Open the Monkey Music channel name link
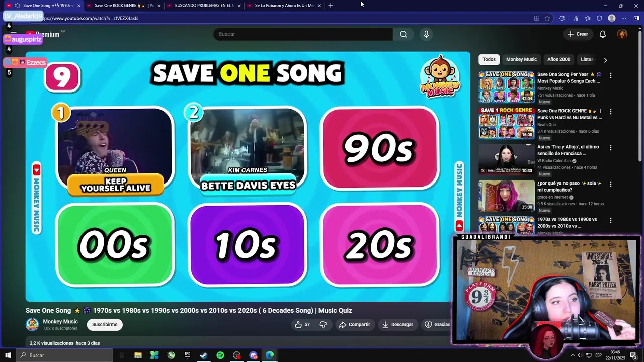The height and width of the screenshot is (362, 644). point(60,322)
